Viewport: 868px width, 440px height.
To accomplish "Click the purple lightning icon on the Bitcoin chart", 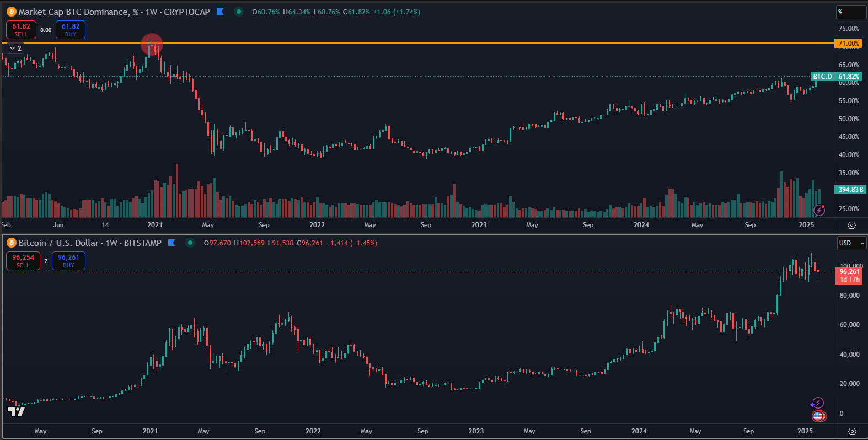I will [817, 403].
